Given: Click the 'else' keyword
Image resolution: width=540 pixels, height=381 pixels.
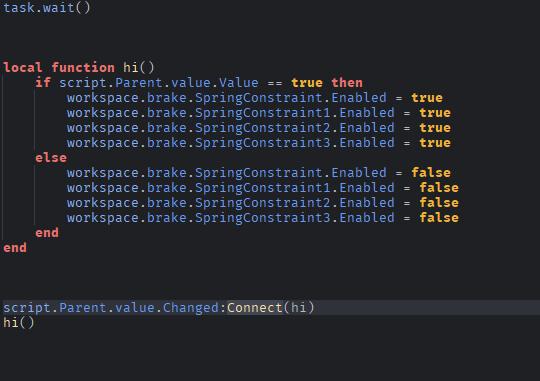Looking at the screenshot, I should click(x=51, y=158).
